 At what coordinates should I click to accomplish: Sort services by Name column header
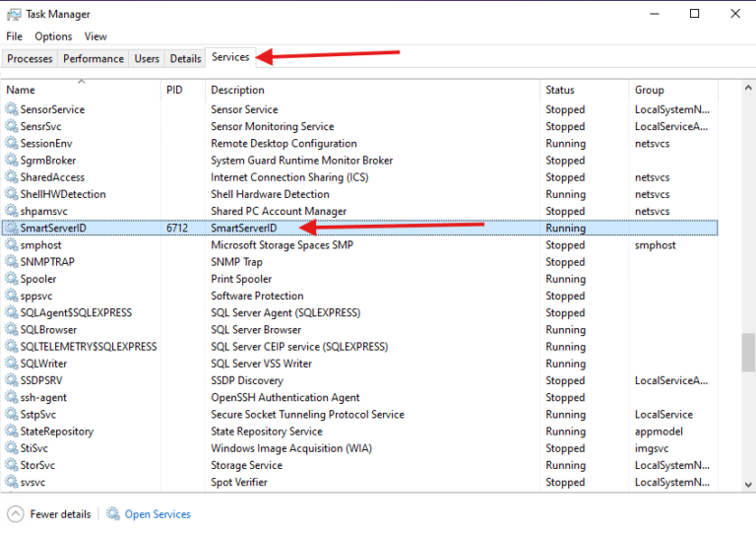pos(79,90)
